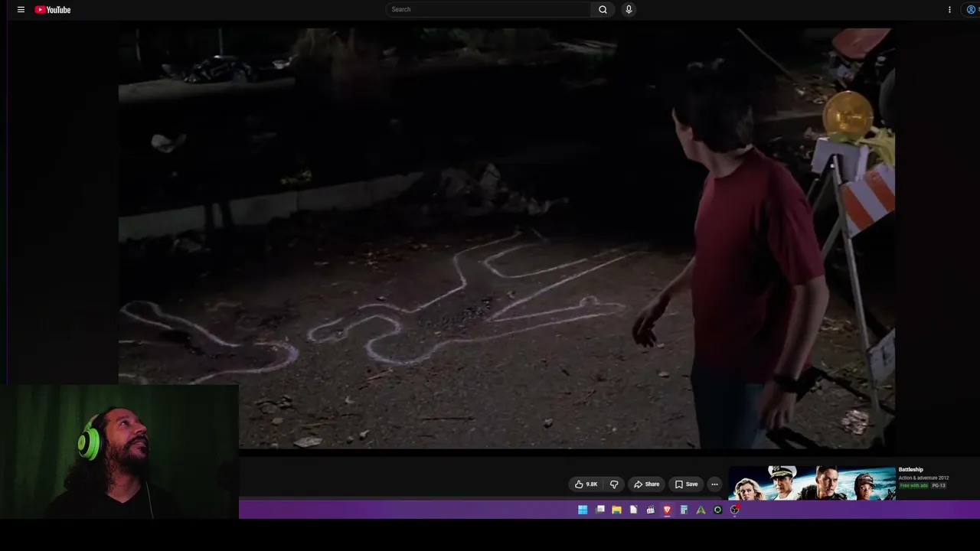Image resolution: width=980 pixels, height=551 pixels.
Task: Open the YouTube settings three-dot menu
Action: point(949,10)
